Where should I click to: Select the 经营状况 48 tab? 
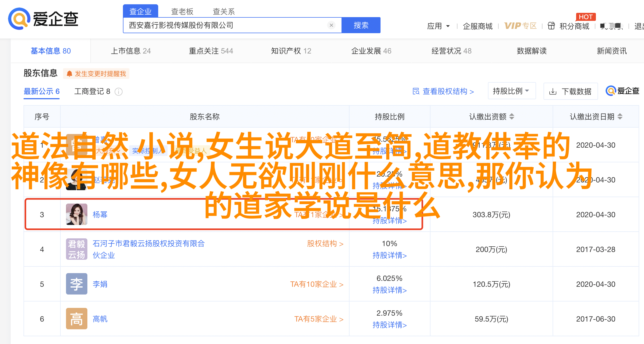click(452, 51)
